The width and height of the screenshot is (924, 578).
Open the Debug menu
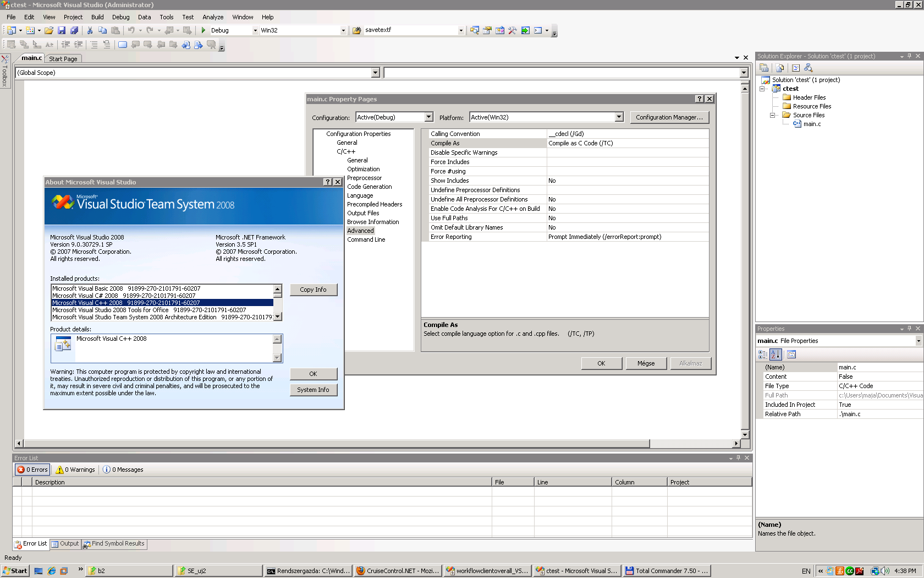(x=120, y=17)
